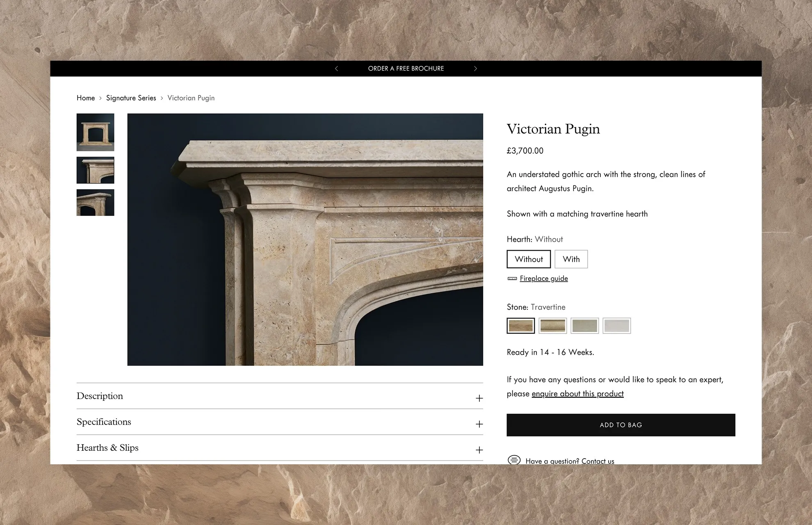Click the chat bubble icon near Contact us
This screenshot has height=525, width=812.
click(x=514, y=460)
